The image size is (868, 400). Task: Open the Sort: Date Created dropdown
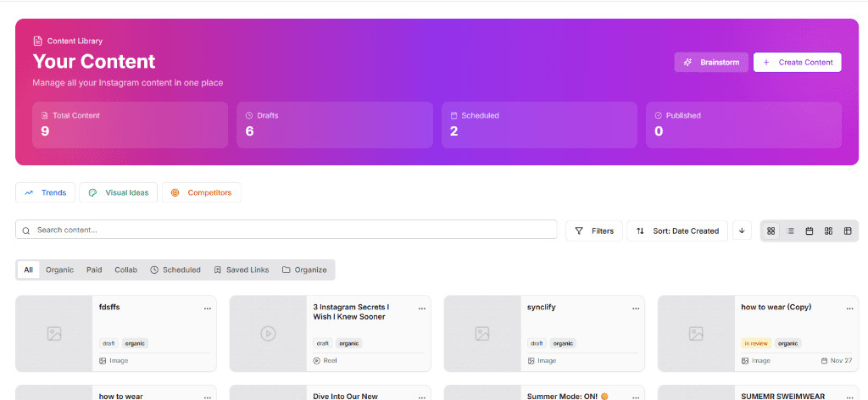[x=677, y=231]
